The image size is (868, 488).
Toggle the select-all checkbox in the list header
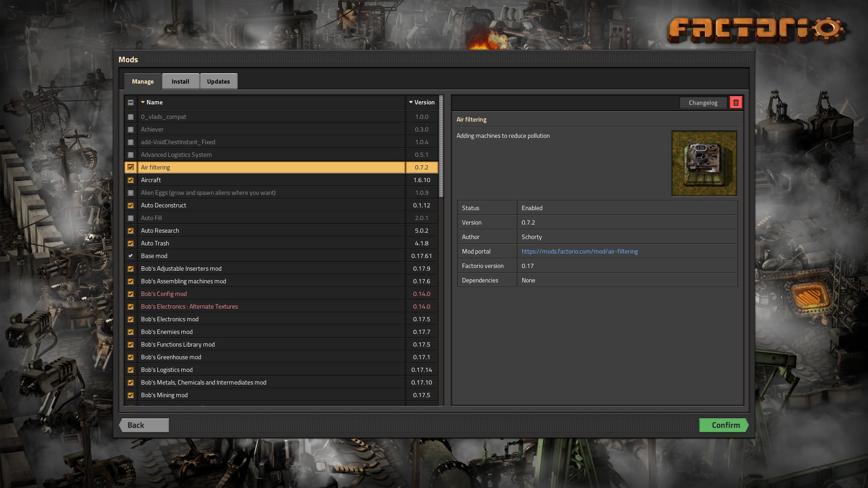(x=131, y=103)
